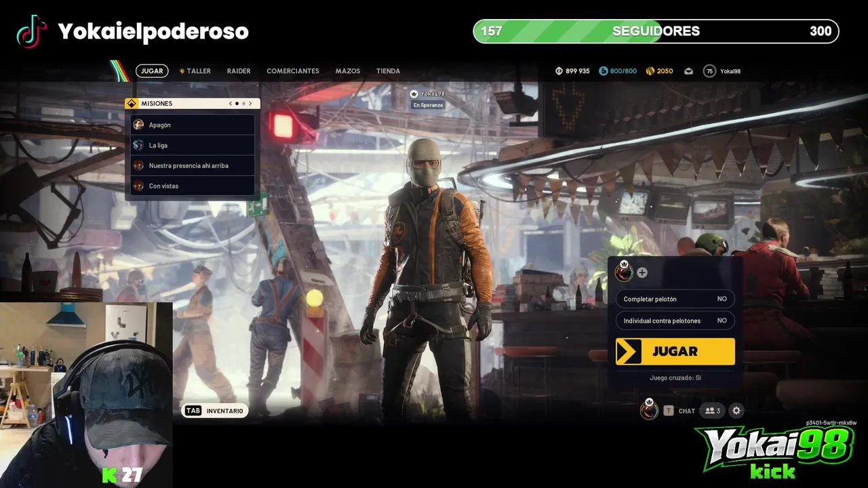The height and width of the screenshot is (488, 868).
Task: Toggle Individual contra pelotones option
Action: (675, 321)
